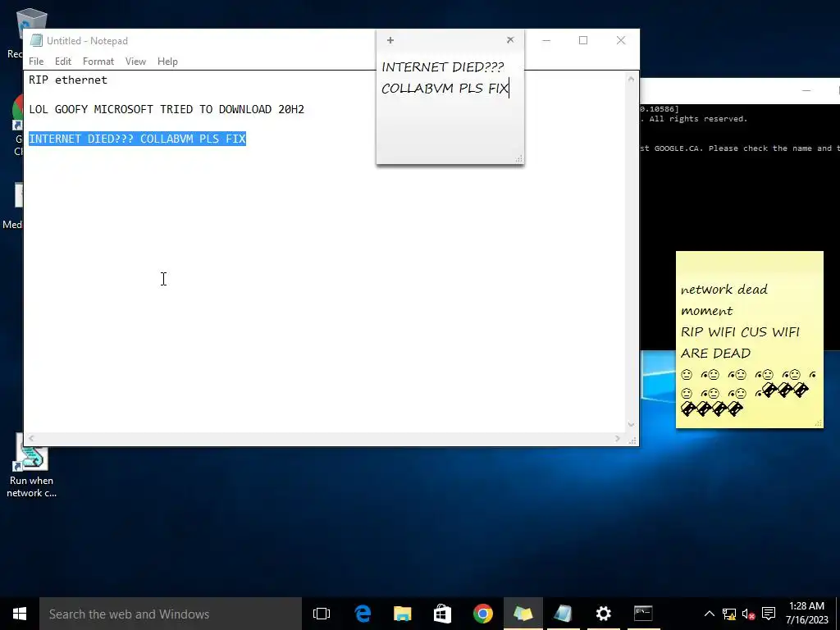Viewport: 840px width, 630px height.
Task: Add a new sticky note with plus button
Action: click(390, 40)
